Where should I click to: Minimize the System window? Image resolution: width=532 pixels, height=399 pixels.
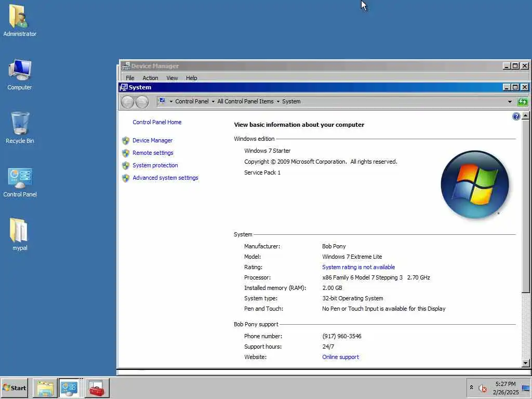pyautogui.click(x=507, y=87)
